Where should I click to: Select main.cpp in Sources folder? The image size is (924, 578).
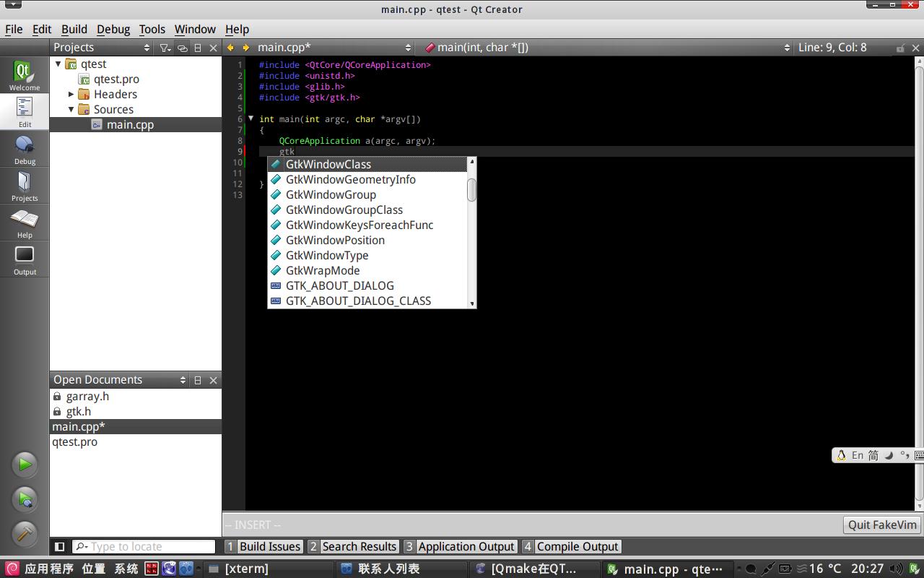130,125
